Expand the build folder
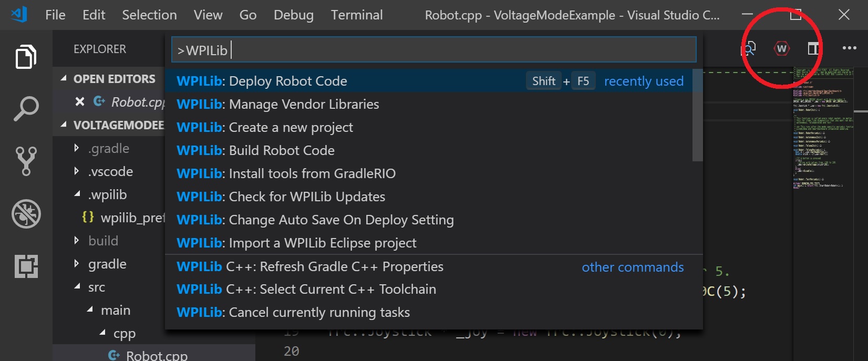Screen dimensions: 868x361 tap(77, 241)
